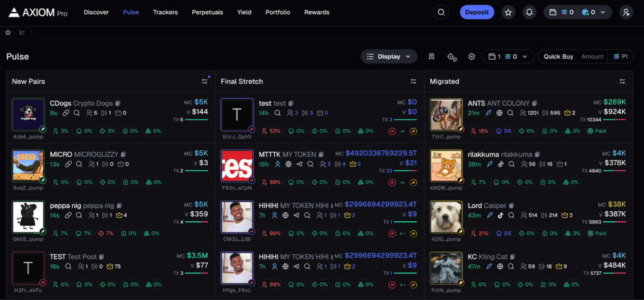
Task: Expand the wallet selector dropdown in Pulse toolbar
Action: click(525, 57)
